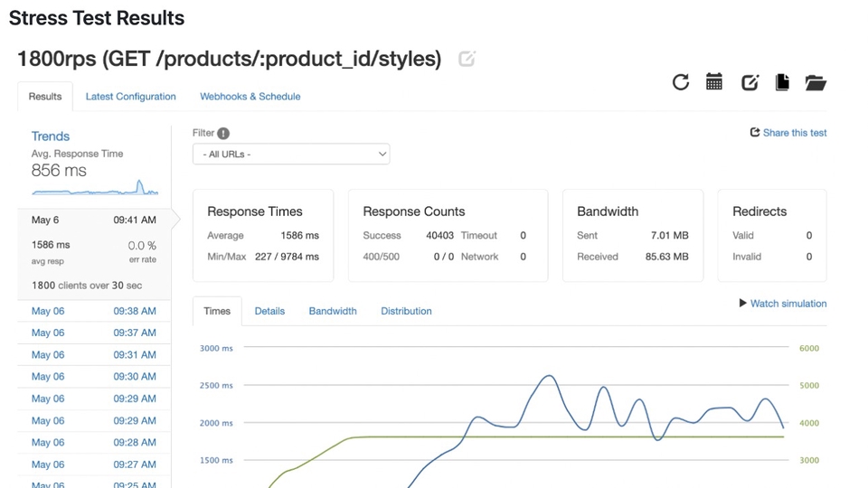Image resolution: width=868 pixels, height=488 pixels.
Task: Open the All URLs filter dropdown
Action: coord(291,155)
